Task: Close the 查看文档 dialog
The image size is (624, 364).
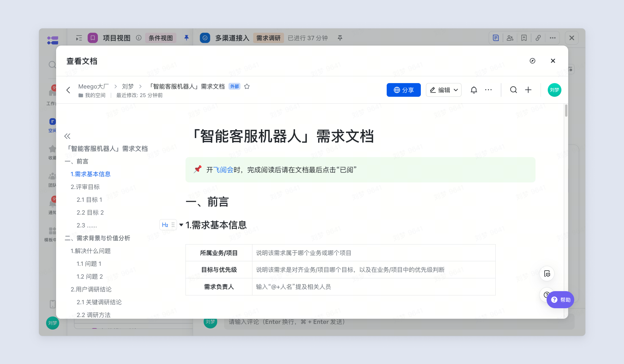Action: coord(553,61)
